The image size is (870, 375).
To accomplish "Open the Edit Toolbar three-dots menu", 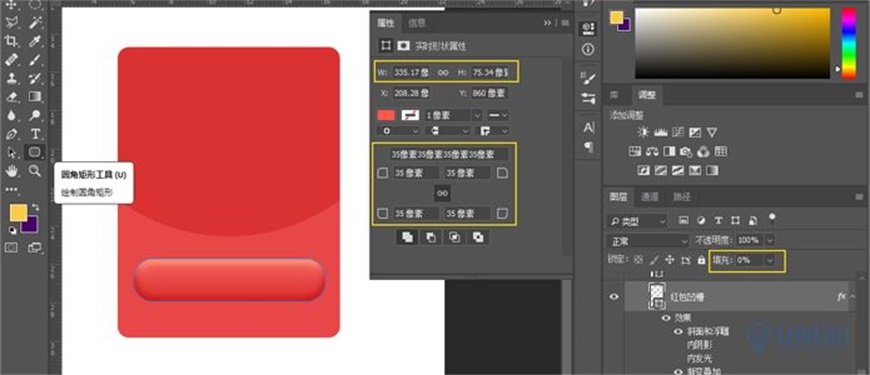I will pyautogui.click(x=11, y=189).
